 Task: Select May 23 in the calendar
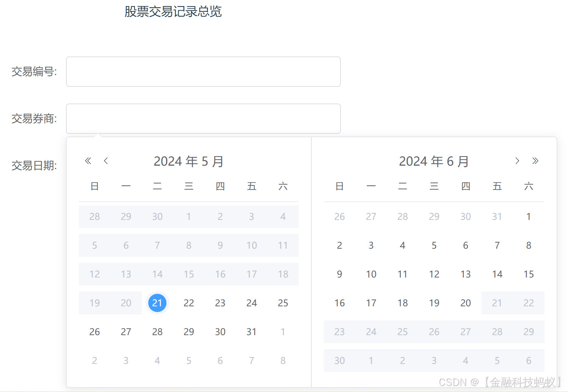coord(220,303)
